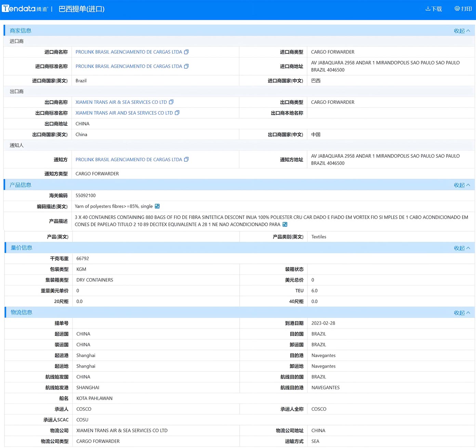Translate icon at end of 产品描述 text
The image size is (476, 448).
coord(285,224)
